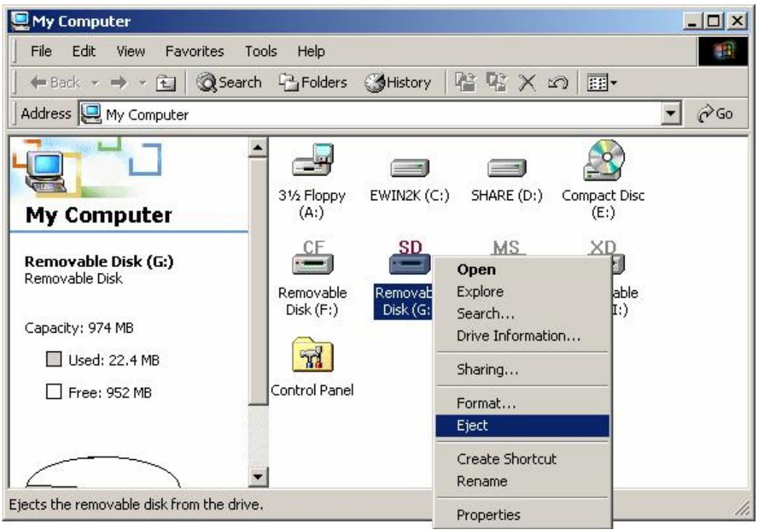Screen dimensions: 757x532
Task: Click the Folders toolbar icon
Action: [x=310, y=82]
